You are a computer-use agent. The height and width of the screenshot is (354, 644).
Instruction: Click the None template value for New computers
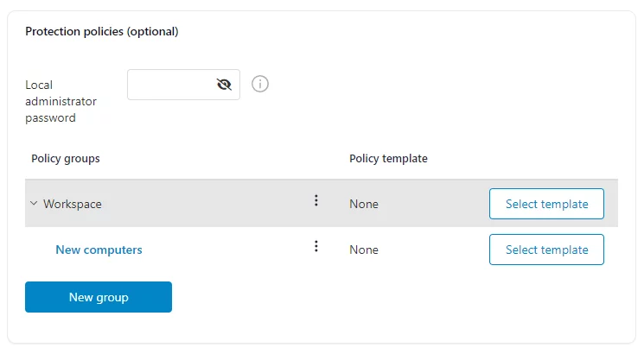(x=364, y=250)
